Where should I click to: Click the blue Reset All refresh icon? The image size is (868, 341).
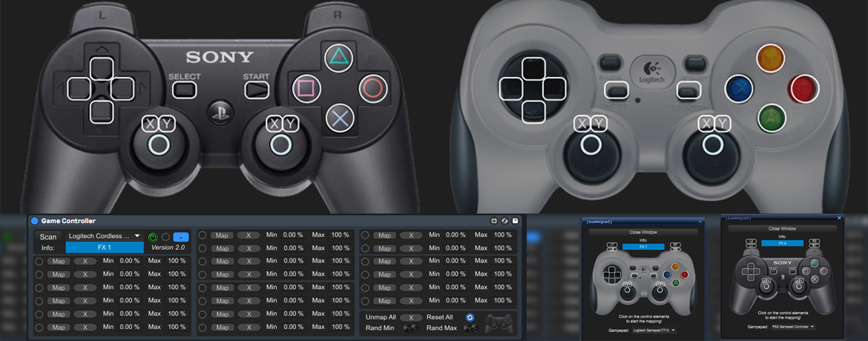[469, 317]
